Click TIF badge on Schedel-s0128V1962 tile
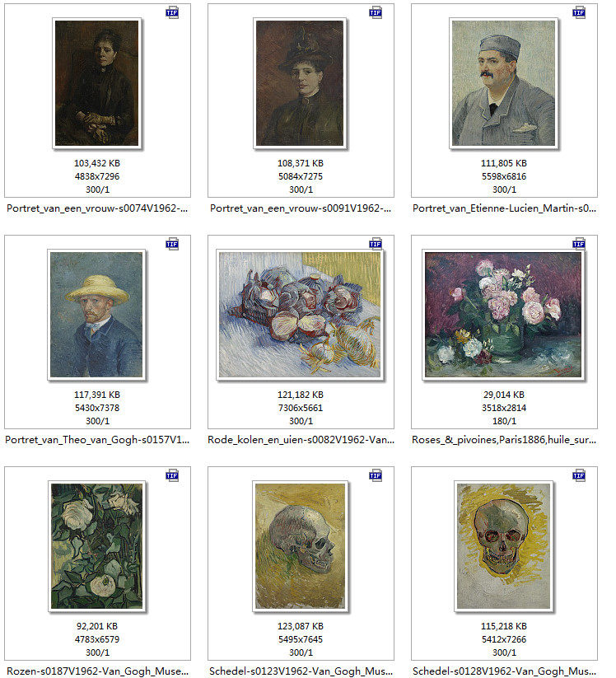This screenshot has height=678, width=616. click(579, 475)
